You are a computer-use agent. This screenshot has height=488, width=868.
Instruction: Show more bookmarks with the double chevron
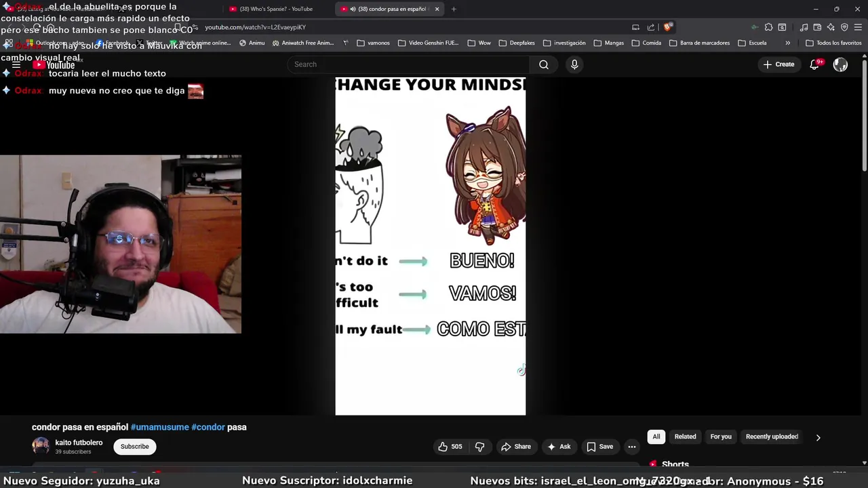[787, 43]
